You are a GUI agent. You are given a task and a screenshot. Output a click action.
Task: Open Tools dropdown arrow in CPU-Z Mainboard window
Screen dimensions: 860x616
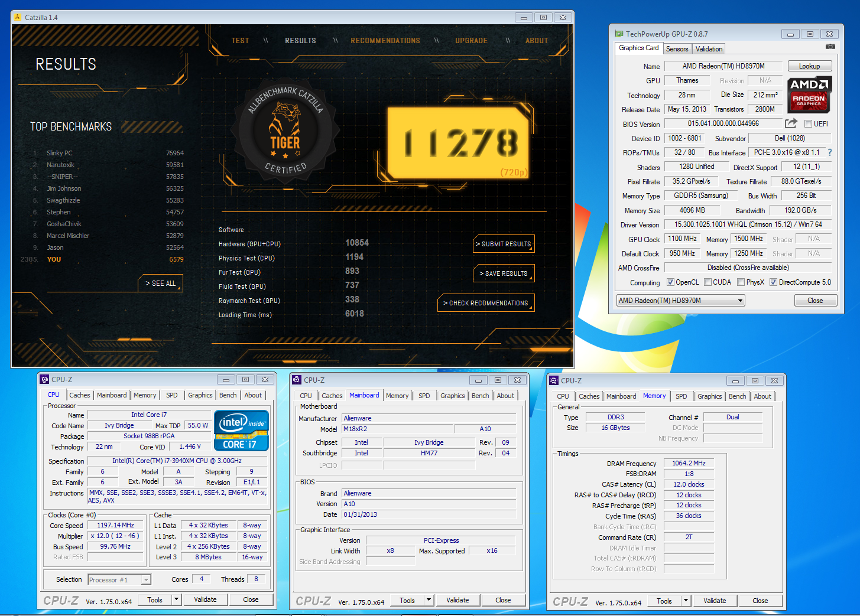coord(429,600)
